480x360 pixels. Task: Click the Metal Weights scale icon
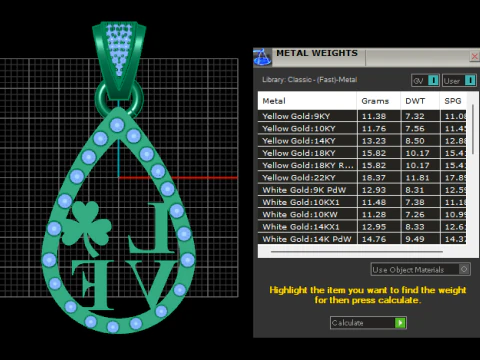coord(262,57)
